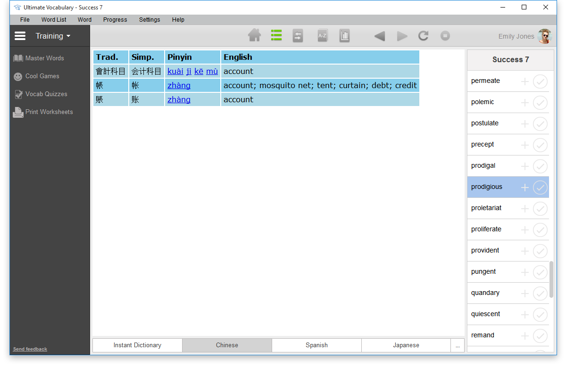Select the green word list icon

[x=276, y=36]
